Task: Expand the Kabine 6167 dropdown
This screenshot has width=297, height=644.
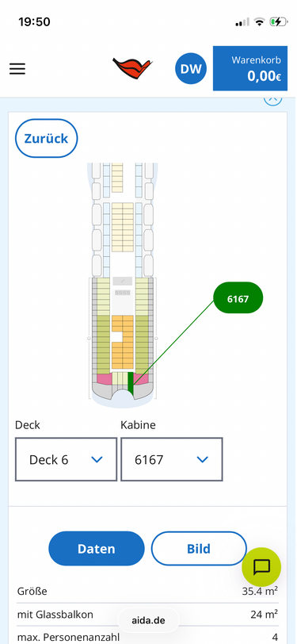Action: pyautogui.click(x=172, y=459)
